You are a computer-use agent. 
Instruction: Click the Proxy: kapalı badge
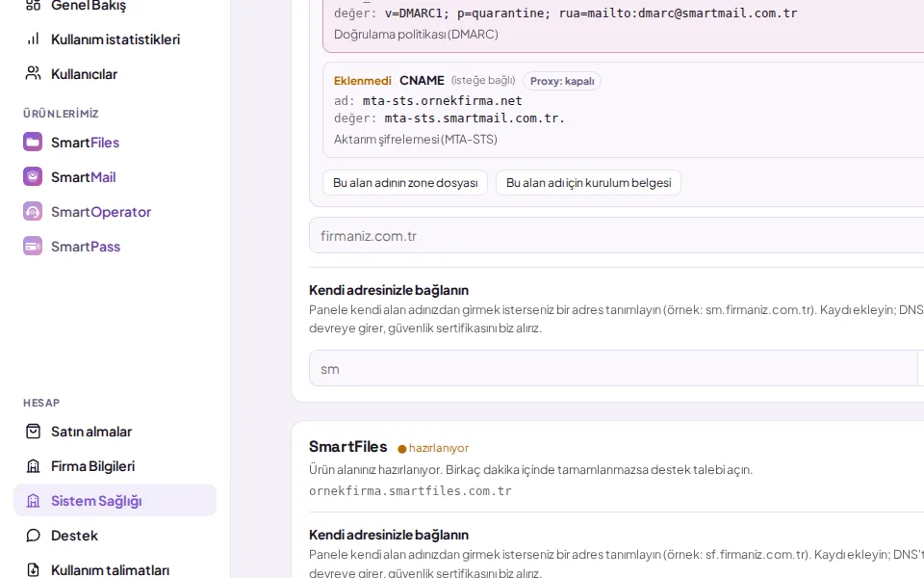tap(562, 81)
